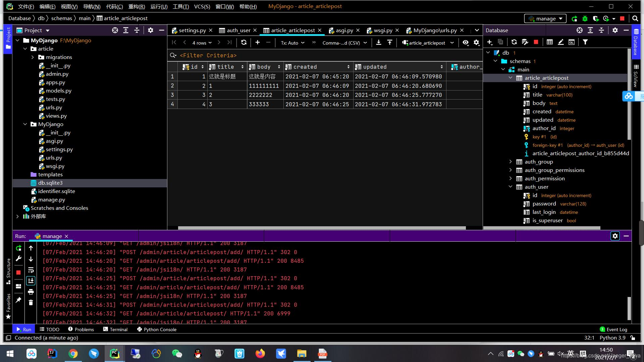This screenshot has height=362, width=644.
Task: Expand the migrations folder
Action: [x=33, y=57]
